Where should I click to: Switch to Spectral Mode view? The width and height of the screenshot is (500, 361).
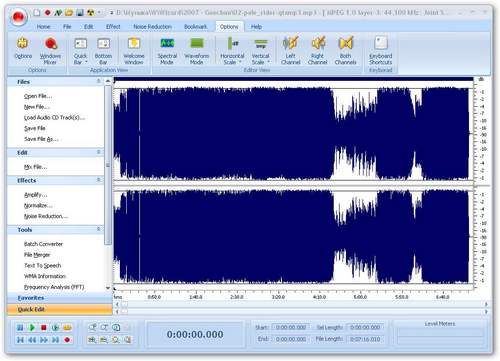point(167,50)
